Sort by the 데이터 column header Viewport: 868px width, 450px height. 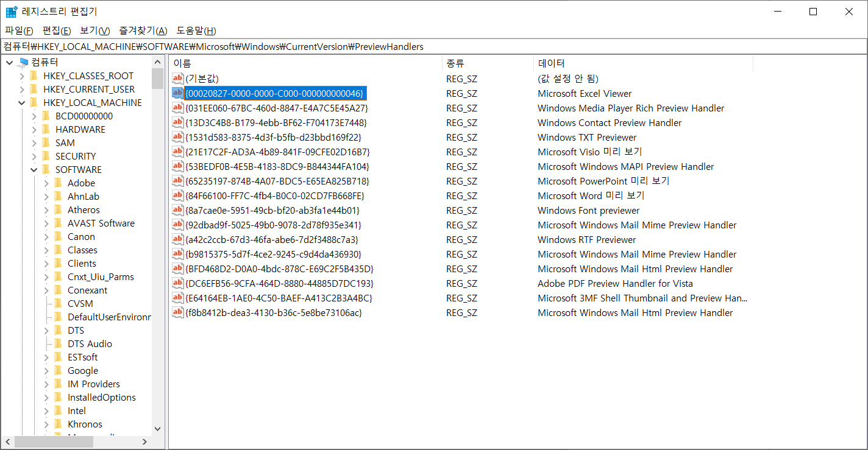(643, 63)
